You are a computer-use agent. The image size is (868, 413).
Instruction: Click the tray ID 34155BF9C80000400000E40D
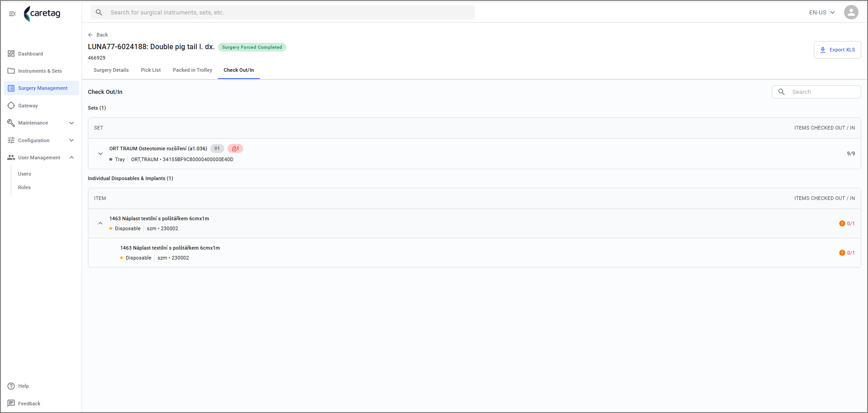click(198, 159)
